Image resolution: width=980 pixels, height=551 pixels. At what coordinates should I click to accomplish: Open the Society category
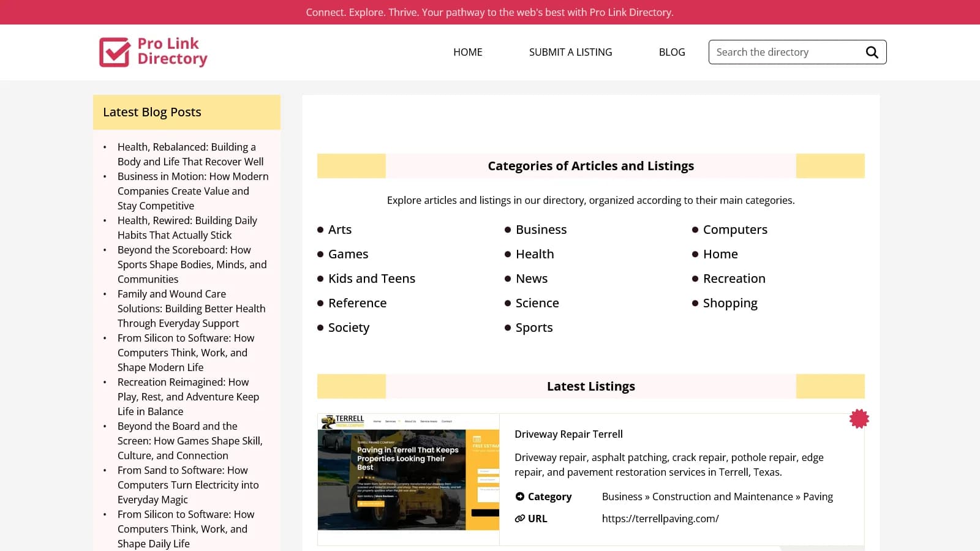click(349, 328)
